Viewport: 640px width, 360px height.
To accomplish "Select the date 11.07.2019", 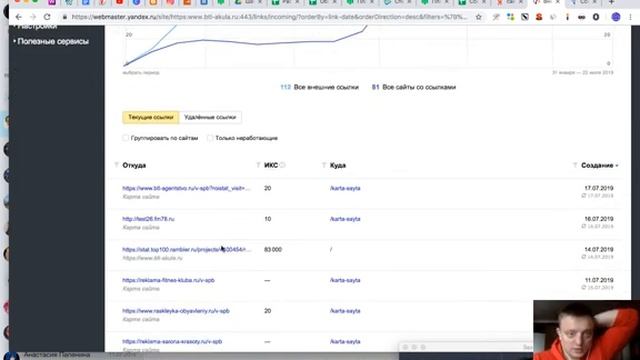I will (x=599, y=280).
